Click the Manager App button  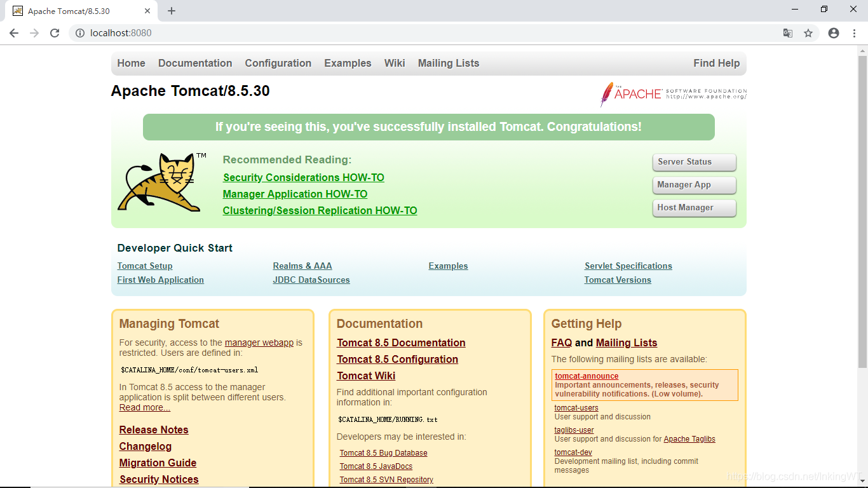pyautogui.click(x=695, y=185)
